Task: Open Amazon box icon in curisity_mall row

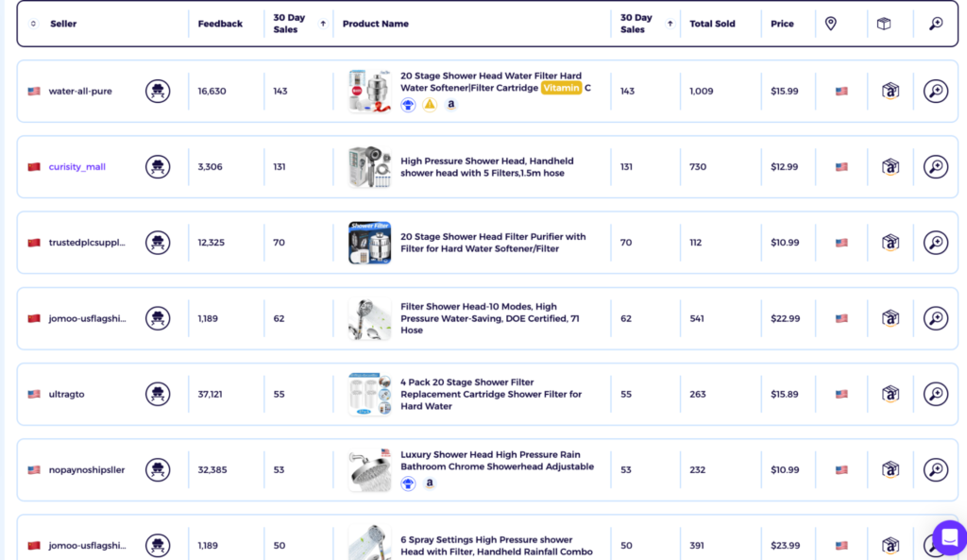Action: (890, 166)
